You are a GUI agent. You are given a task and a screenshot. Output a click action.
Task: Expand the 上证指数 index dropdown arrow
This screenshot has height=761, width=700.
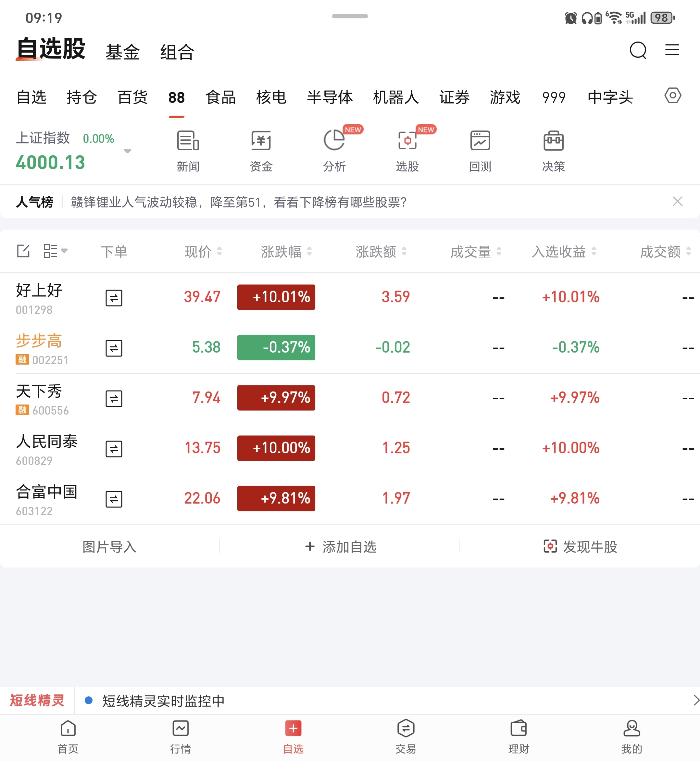click(128, 151)
